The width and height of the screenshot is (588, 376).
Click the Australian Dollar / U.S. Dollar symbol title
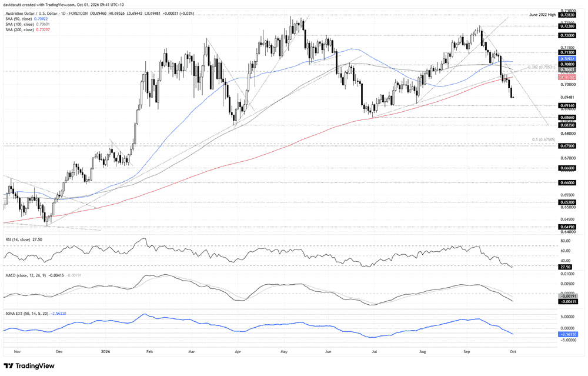[x=32, y=14]
